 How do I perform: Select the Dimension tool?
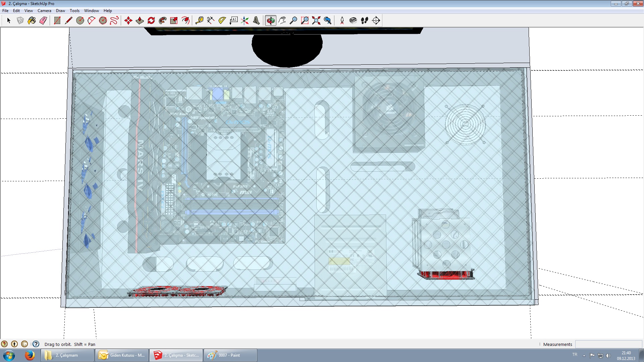[211, 20]
